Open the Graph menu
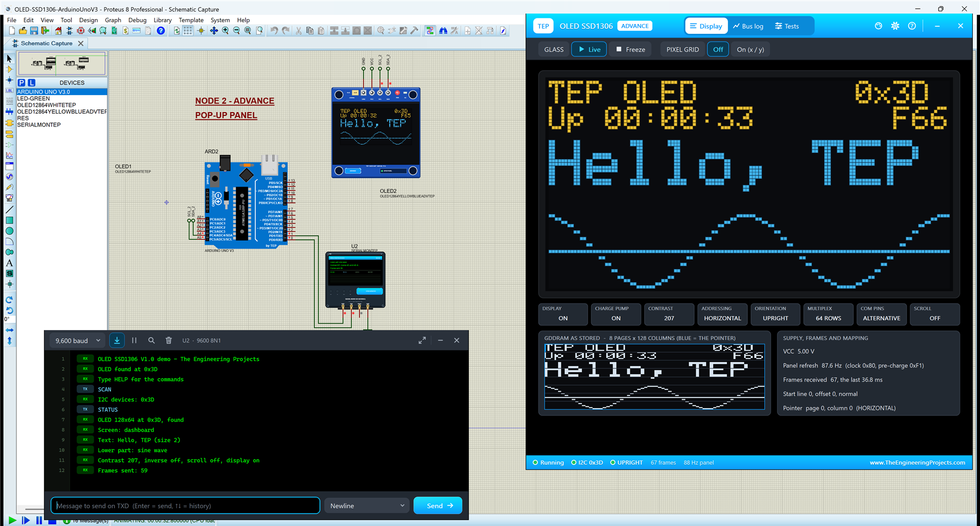The width and height of the screenshot is (980, 526). pyautogui.click(x=113, y=20)
